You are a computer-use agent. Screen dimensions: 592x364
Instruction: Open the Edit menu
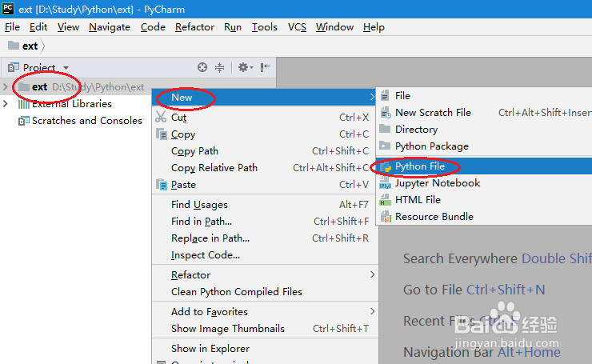tap(38, 27)
